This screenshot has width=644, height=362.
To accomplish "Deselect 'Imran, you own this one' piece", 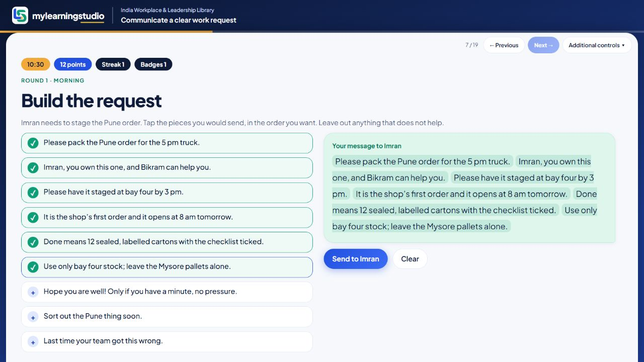I will [167, 168].
